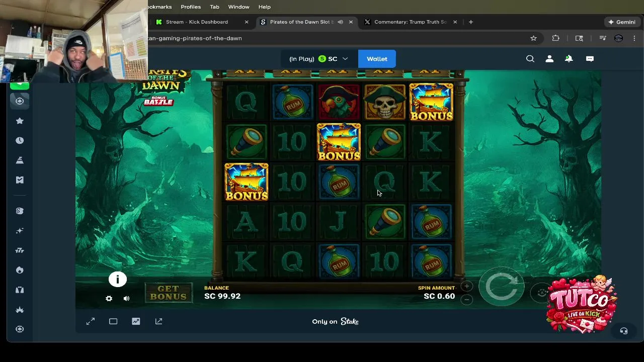
Task: Open the game info 'i' button
Action: tap(118, 279)
